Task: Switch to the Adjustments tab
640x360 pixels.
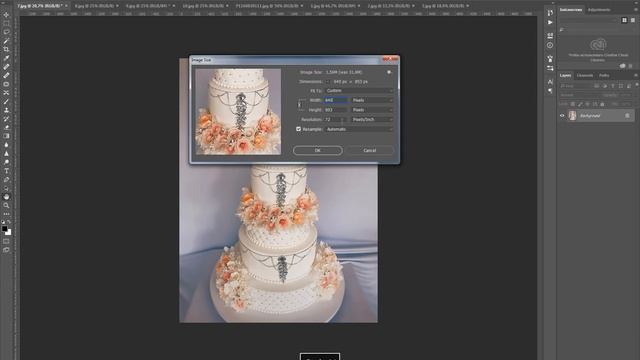Action: point(599,10)
